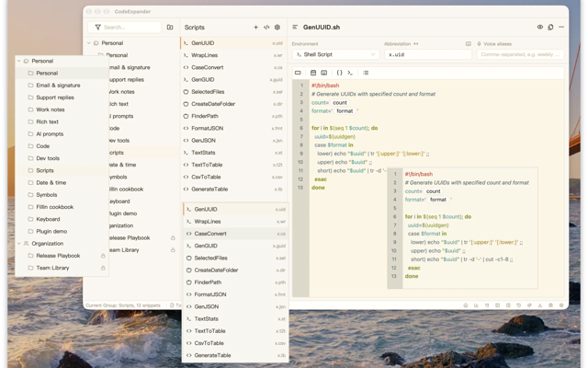Click lock icon on Team Library in enlarged sidebar
Viewport: 588px width, 368px height.
point(103,268)
